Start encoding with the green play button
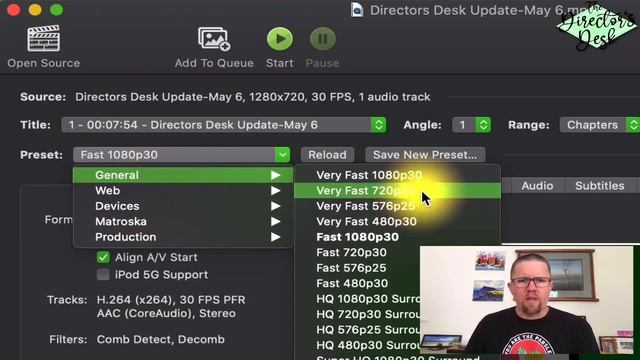 coord(280,39)
